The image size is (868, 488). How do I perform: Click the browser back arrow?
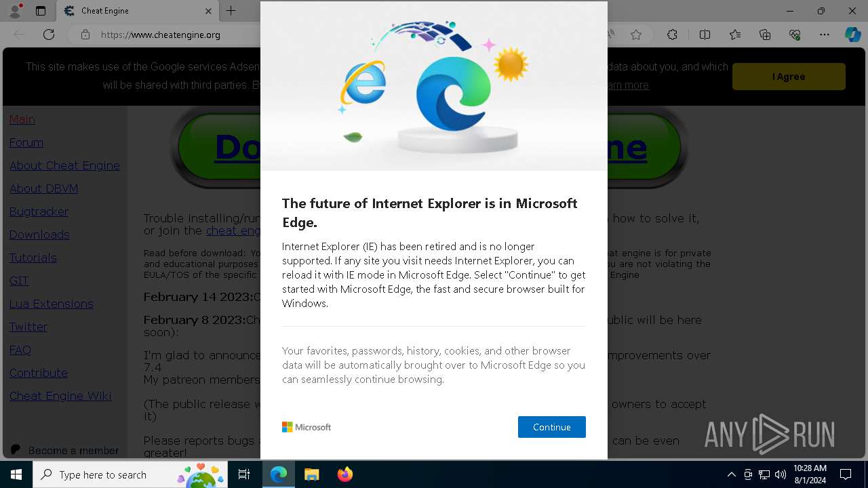19,35
